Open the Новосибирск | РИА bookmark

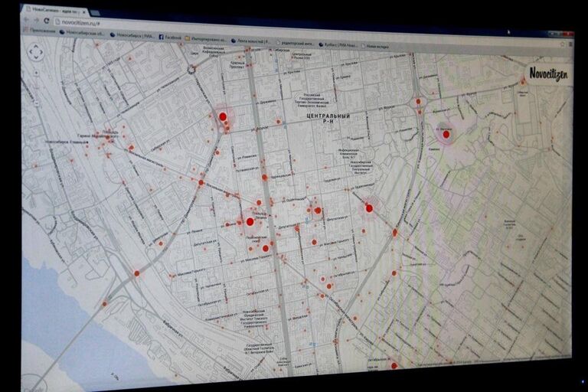[132, 35]
